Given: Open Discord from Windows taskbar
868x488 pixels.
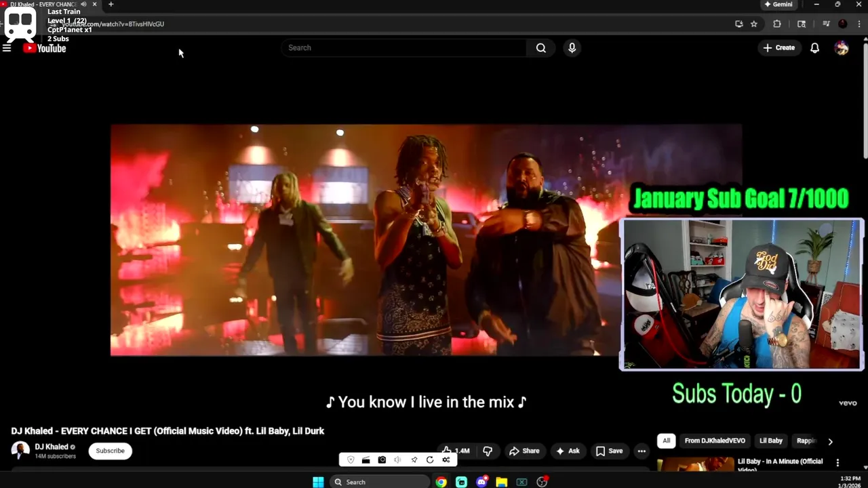Looking at the screenshot, I should click(x=481, y=482).
